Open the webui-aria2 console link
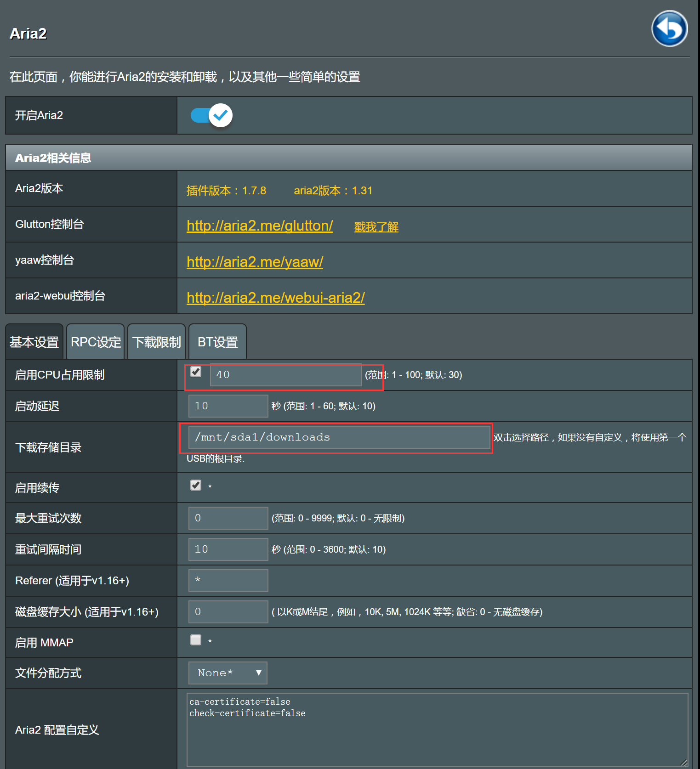The height and width of the screenshot is (769, 700). [275, 298]
